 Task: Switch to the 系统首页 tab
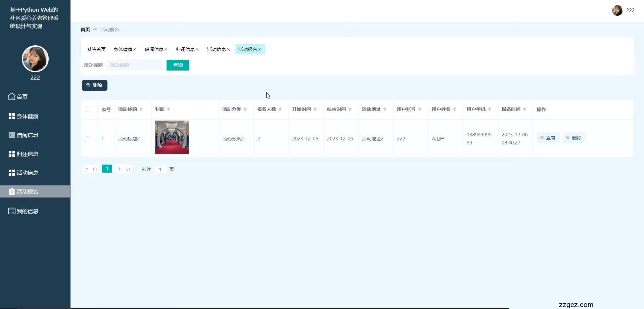click(96, 49)
